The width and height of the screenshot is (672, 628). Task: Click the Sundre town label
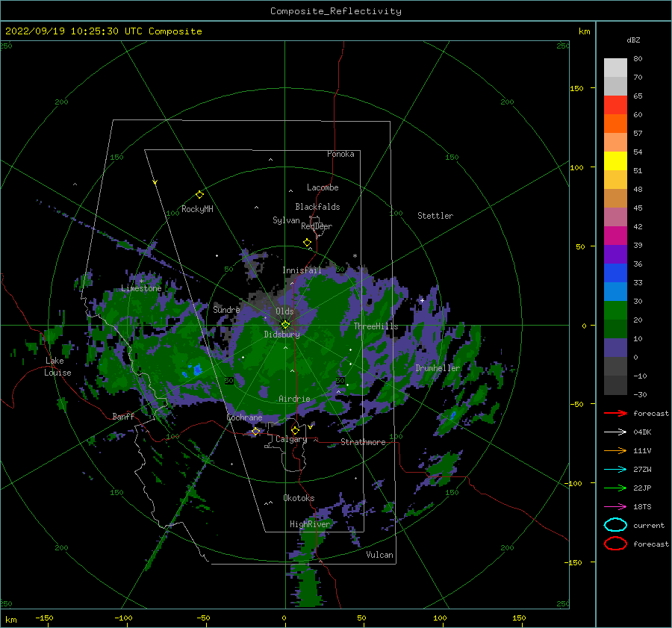coord(226,309)
